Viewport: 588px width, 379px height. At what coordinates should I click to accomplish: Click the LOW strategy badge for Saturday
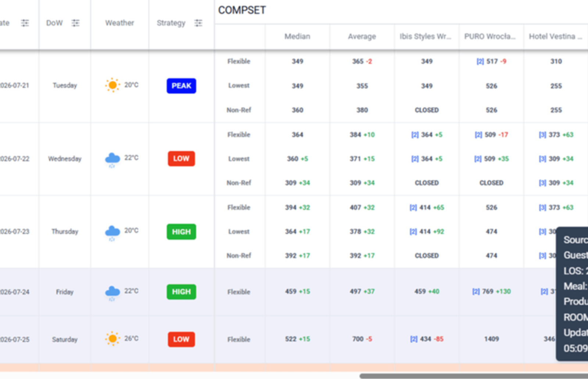coord(181,339)
